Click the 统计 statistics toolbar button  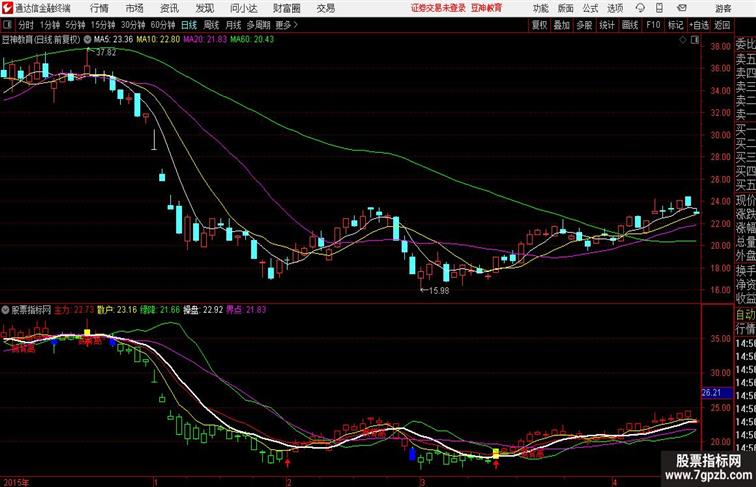(x=607, y=25)
